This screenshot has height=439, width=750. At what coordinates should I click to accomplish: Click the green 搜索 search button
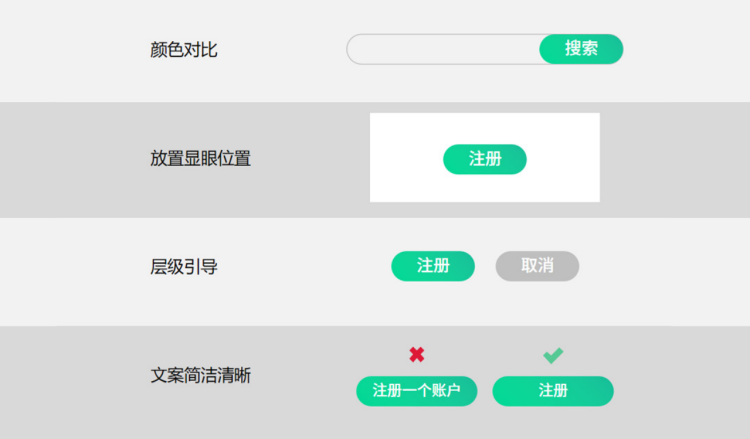click(581, 49)
